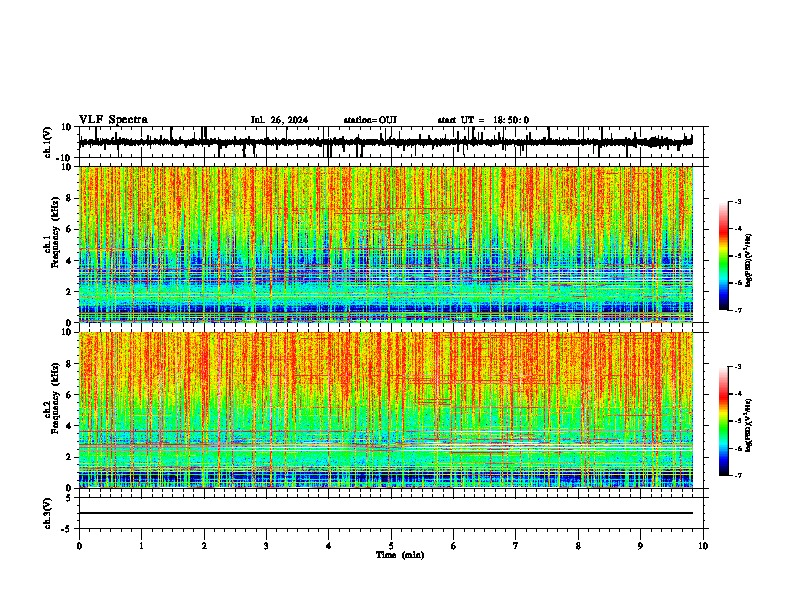Click the "VLF Spectra" plot title
Viewport: 792px width, 612px height.
[x=113, y=120]
